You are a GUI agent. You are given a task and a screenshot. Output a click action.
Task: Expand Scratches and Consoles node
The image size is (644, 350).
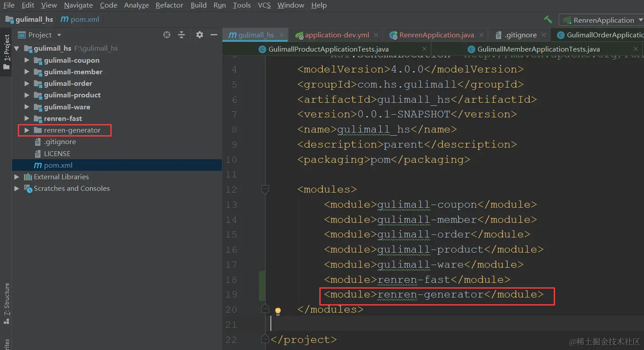(x=16, y=188)
